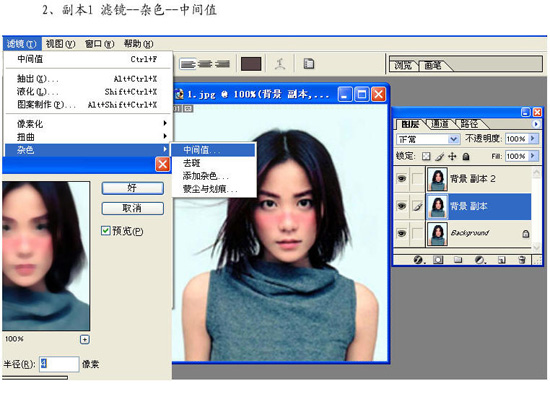Image resolution: width=550 pixels, height=394 pixels.
Task: Click the right align text icon
Action: (222, 64)
